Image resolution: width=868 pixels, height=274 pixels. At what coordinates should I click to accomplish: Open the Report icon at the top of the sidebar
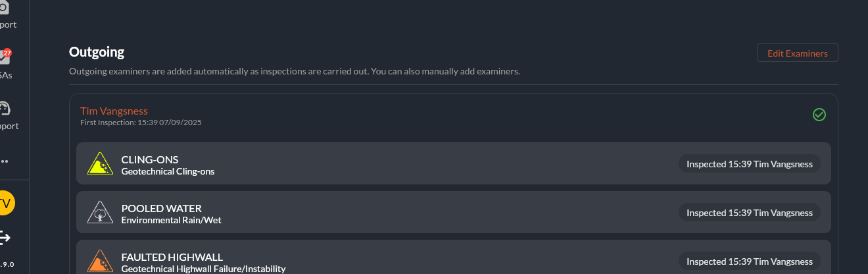coord(5,8)
